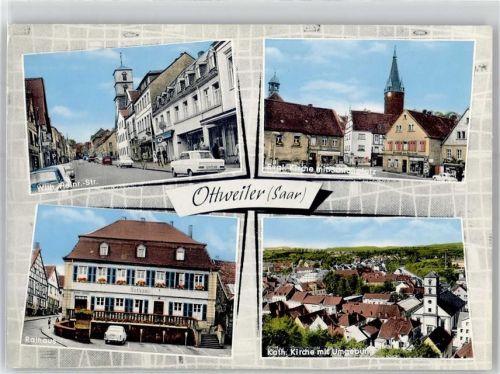This screenshot has width=500, height=374.
Task: Select the Kath. Kirche mit Umgebung photo
Action: (x=367, y=287)
